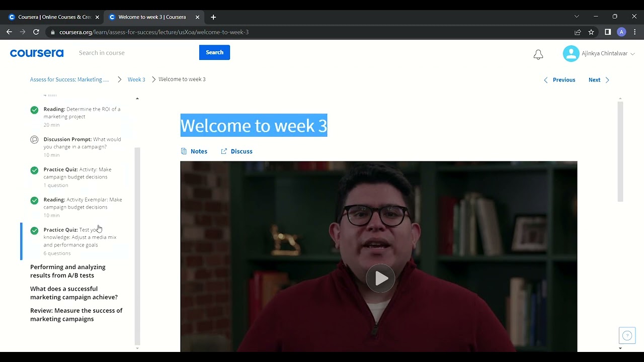Screen dimensions: 644x362
Task: Click the Previous left chevron icon
Action: [x=546, y=80]
